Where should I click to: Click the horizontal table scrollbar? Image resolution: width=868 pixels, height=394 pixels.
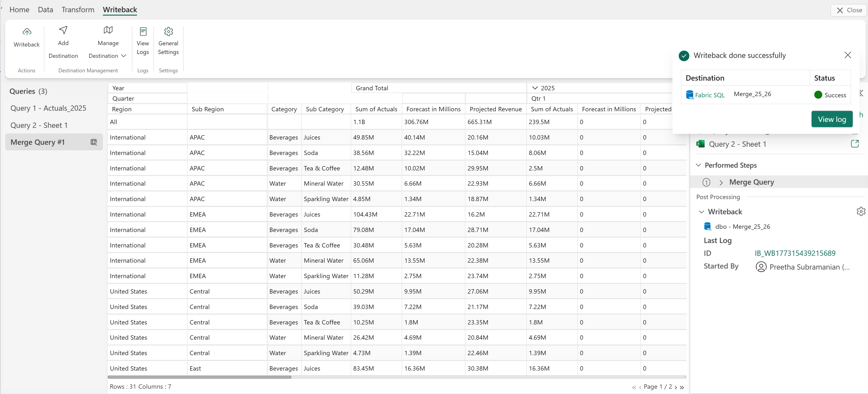[199, 377]
